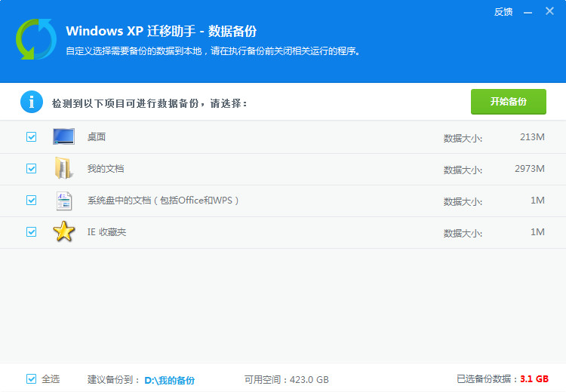This screenshot has height=392, width=566.
Task: Toggle the 全选 select-all checkbox
Action: click(32, 379)
